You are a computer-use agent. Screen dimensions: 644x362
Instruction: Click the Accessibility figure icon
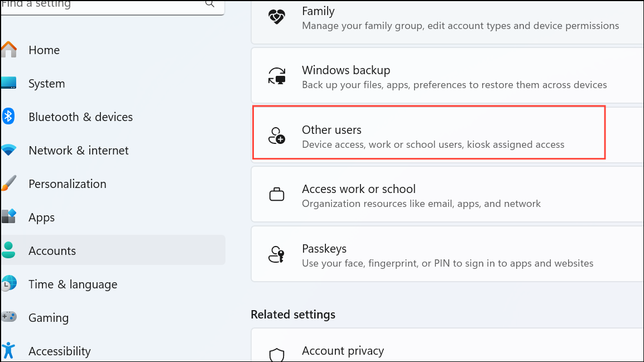(8, 351)
